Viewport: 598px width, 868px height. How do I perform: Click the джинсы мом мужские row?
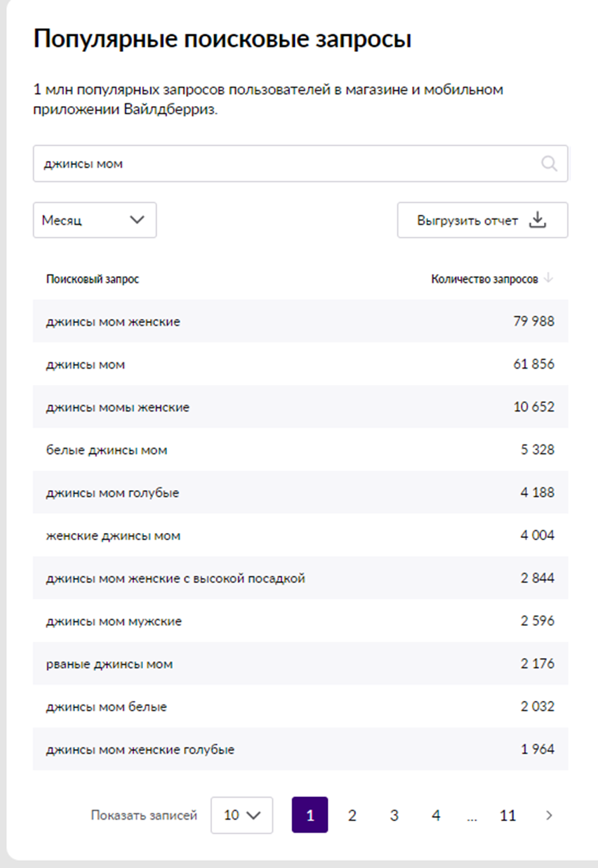click(x=300, y=621)
